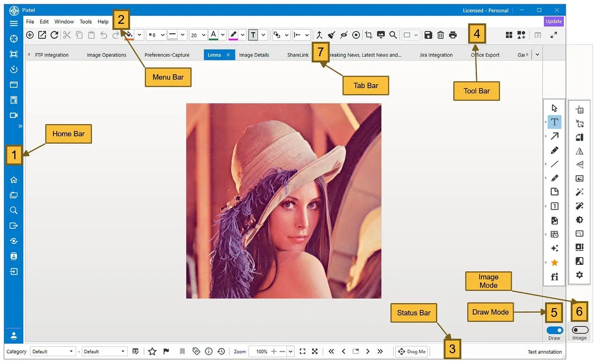
Task: Open the Tools menu
Action: pyautogui.click(x=86, y=22)
